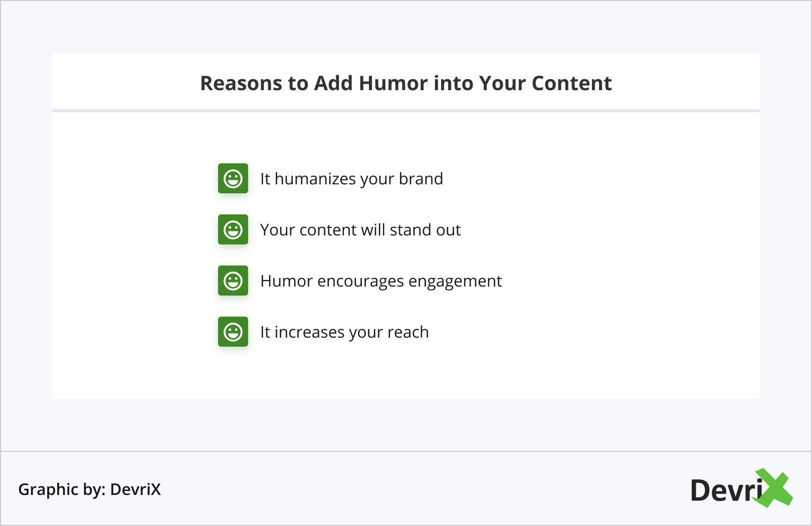Click the 'Humor encourages engagement' bullet text

(381, 281)
